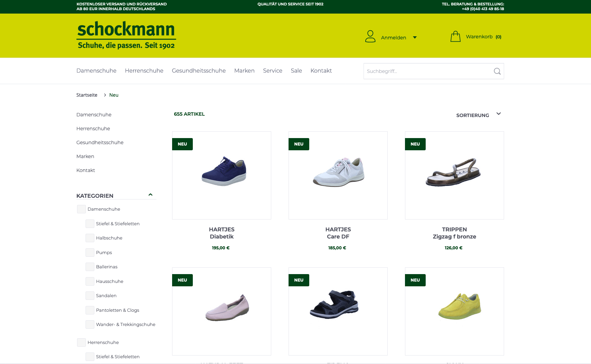Click the 655 ARTIKEL count text

click(189, 114)
